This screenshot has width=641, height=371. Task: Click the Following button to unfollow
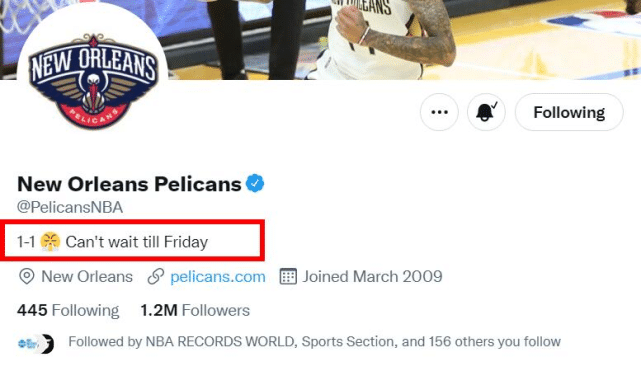[569, 112]
